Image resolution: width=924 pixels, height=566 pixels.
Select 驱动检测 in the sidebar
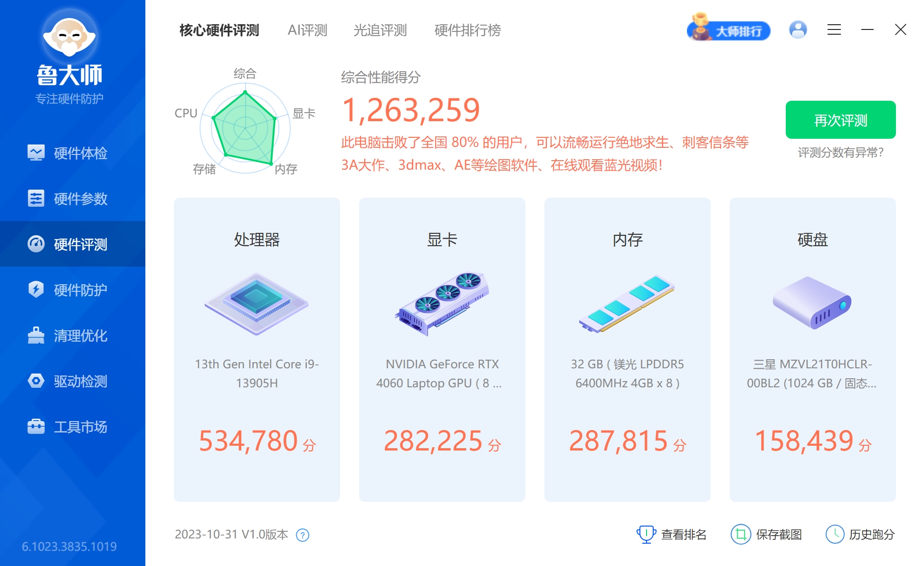tap(73, 381)
